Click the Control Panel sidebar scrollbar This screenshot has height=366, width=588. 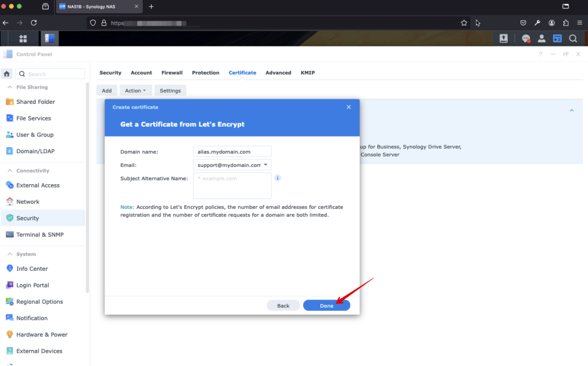pyautogui.click(x=87, y=188)
